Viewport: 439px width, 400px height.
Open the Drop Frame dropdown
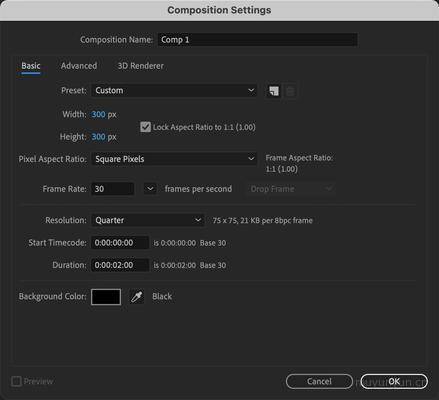click(x=290, y=189)
